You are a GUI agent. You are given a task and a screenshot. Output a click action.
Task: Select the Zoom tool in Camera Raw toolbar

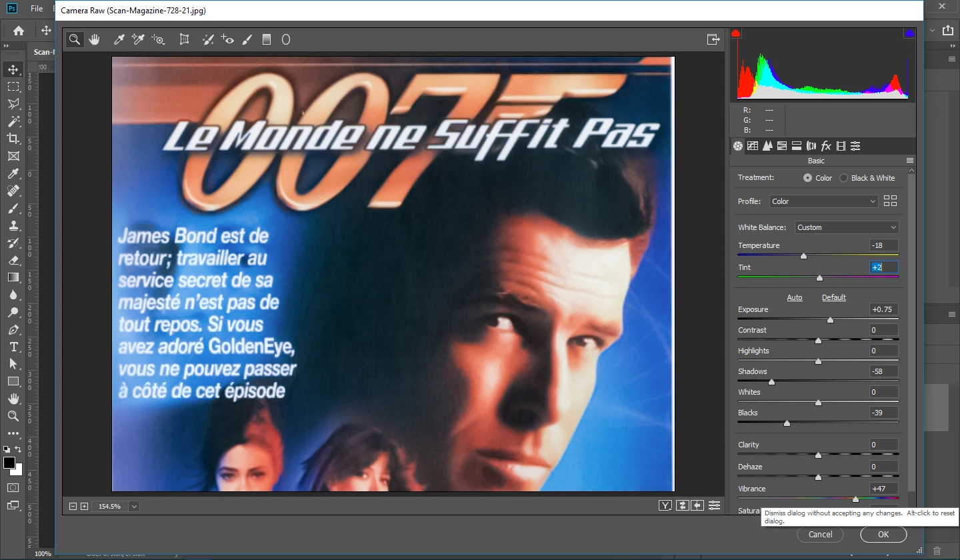point(75,39)
